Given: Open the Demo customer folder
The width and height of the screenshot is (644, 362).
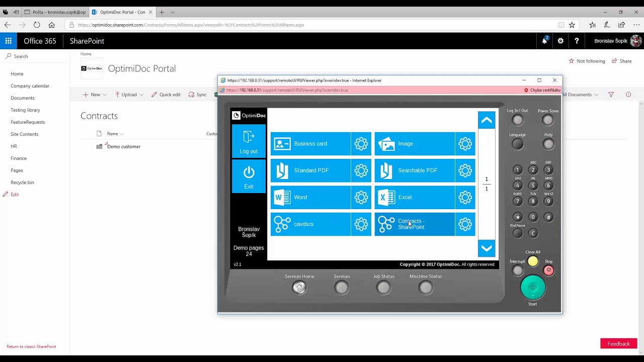Looking at the screenshot, I should 124,147.
